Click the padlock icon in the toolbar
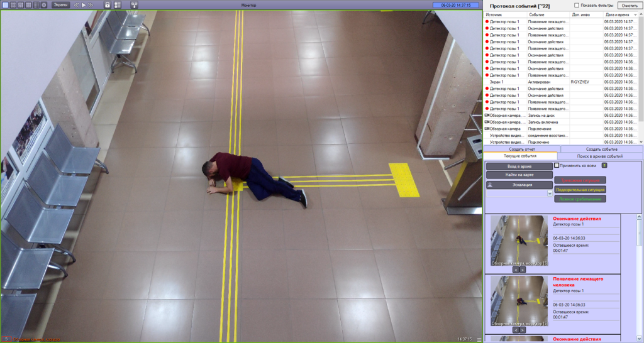The width and height of the screenshot is (644, 343). pyautogui.click(x=107, y=5)
